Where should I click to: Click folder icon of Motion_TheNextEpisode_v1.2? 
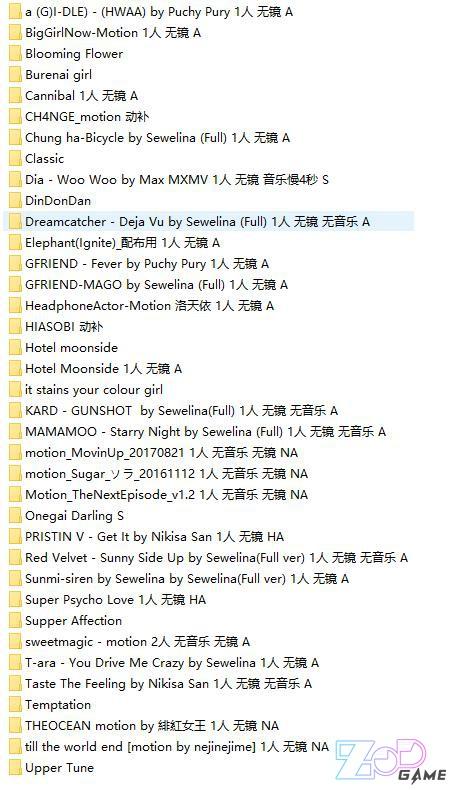pos(15,495)
